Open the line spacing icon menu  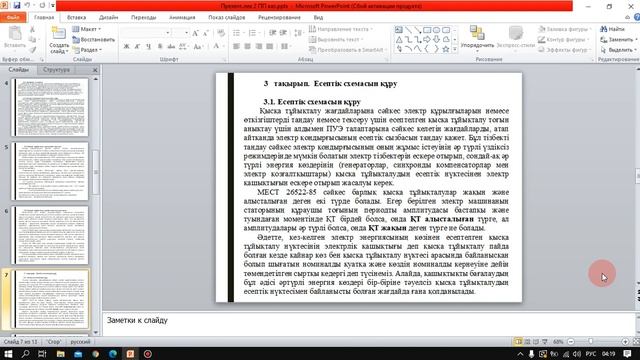click(299, 33)
